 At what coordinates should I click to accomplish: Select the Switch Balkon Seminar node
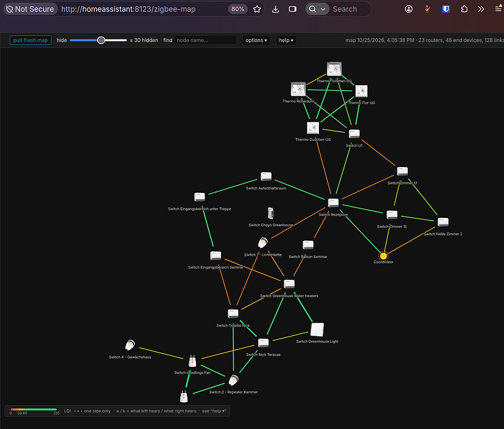point(308,245)
